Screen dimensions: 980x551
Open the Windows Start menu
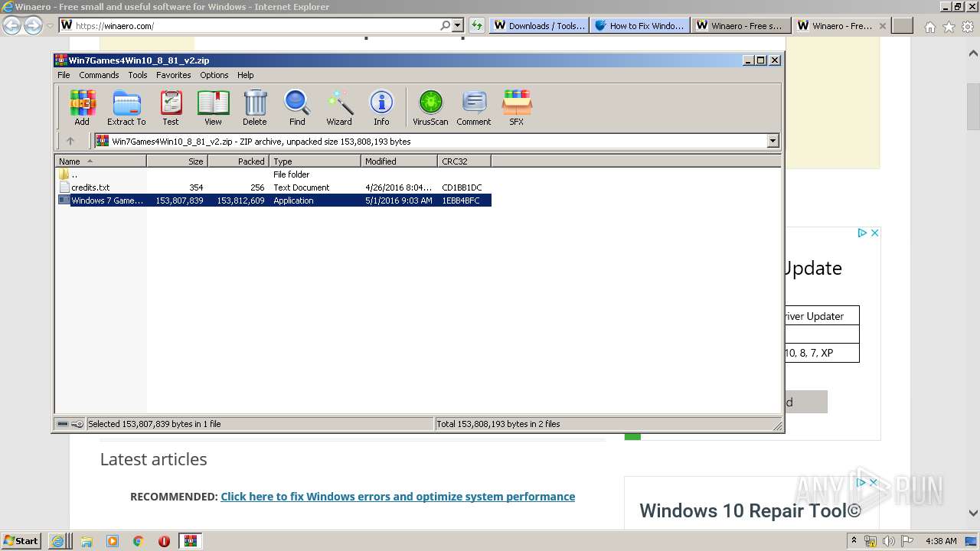click(21, 540)
